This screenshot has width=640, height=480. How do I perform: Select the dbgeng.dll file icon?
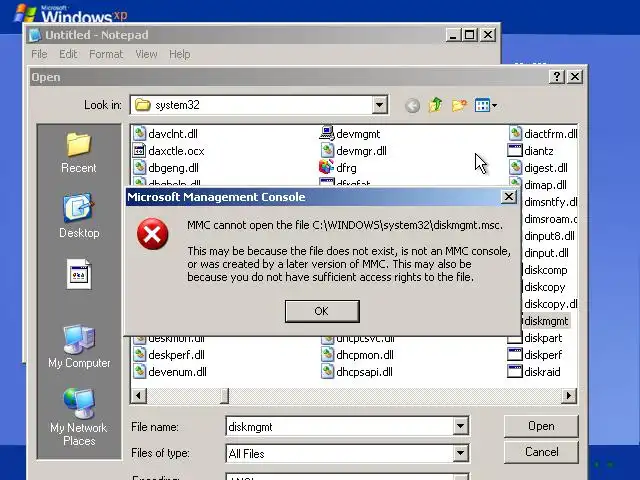coord(139,168)
